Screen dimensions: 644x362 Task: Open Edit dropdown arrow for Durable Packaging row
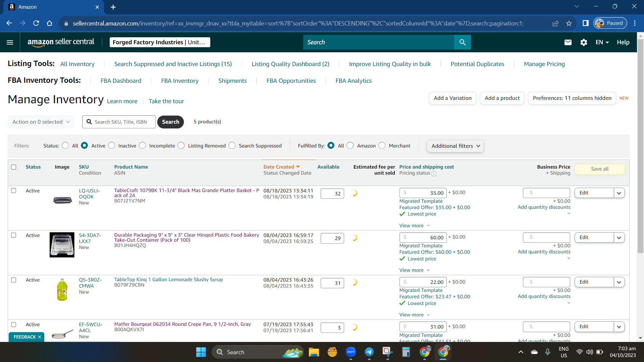pyautogui.click(x=619, y=238)
